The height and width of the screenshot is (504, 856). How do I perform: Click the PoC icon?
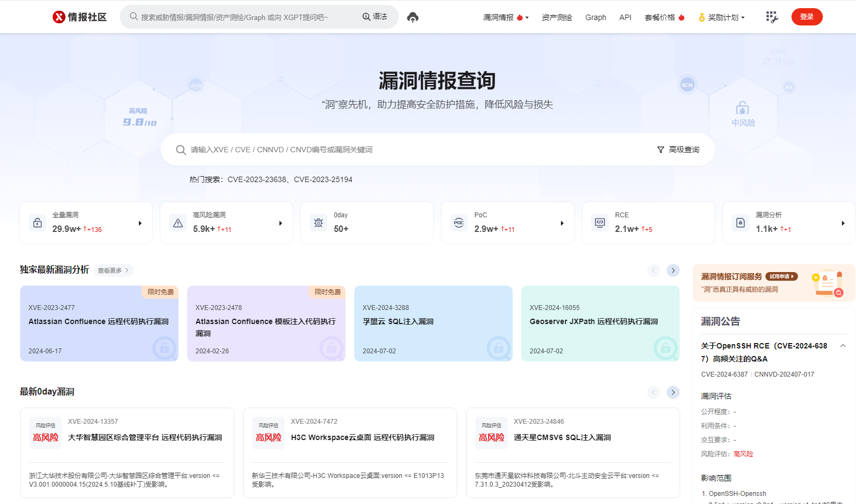(x=459, y=223)
